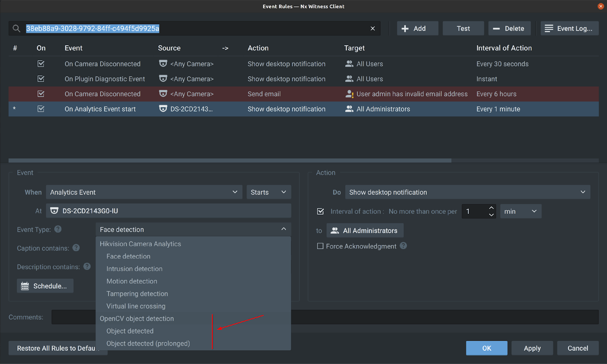Test the selected event rule
Image resolution: width=607 pixels, height=364 pixels.
click(x=463, y=28)
